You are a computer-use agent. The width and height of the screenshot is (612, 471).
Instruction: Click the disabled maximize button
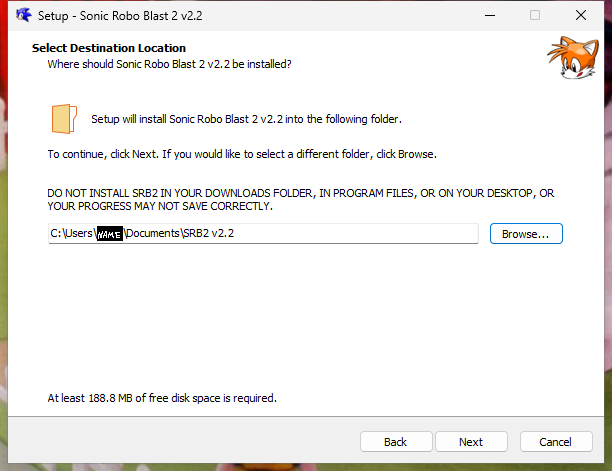pos(535,16)
